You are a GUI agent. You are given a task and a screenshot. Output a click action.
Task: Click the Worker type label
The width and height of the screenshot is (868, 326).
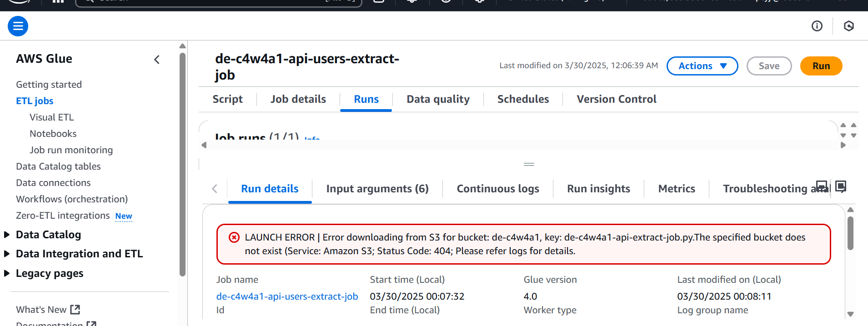coord(550,310)
